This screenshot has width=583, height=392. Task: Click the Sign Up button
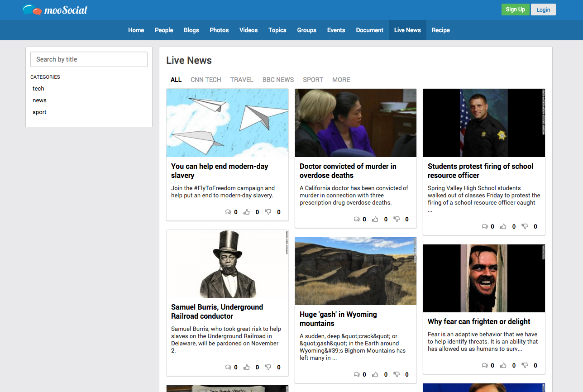(515, 10)
